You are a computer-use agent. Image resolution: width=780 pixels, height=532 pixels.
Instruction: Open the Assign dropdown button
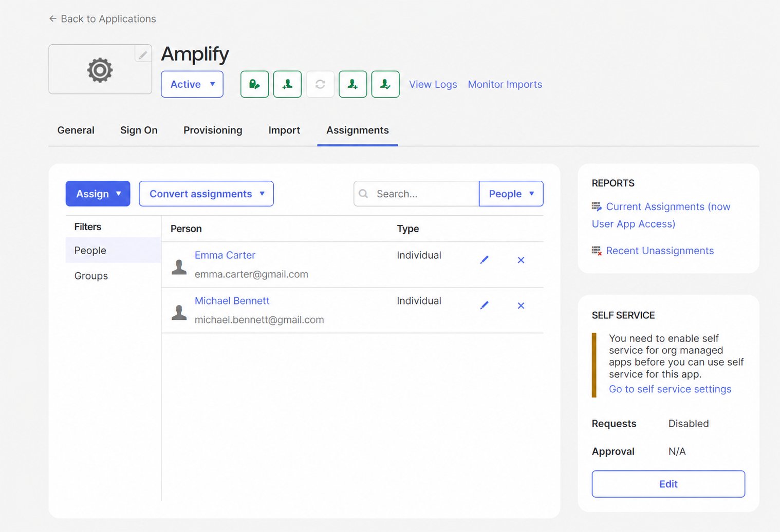pos(98,194)
